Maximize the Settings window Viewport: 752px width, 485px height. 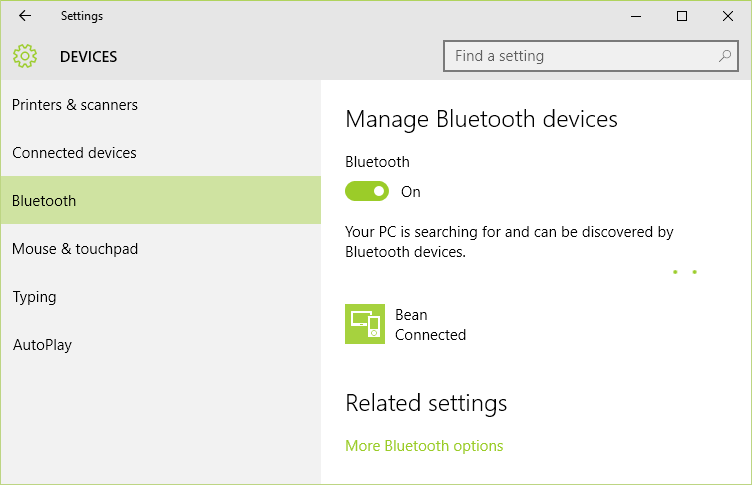point(682,16)
